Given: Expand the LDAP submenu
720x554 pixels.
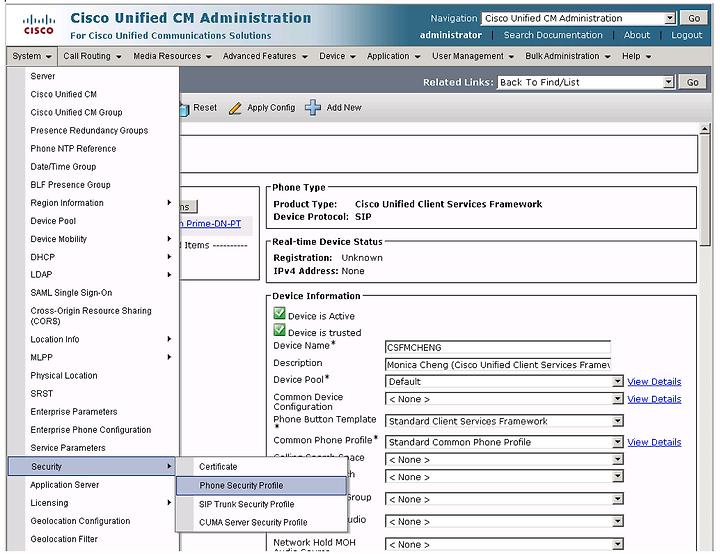Looking at the screenshot, I should 169,275.
